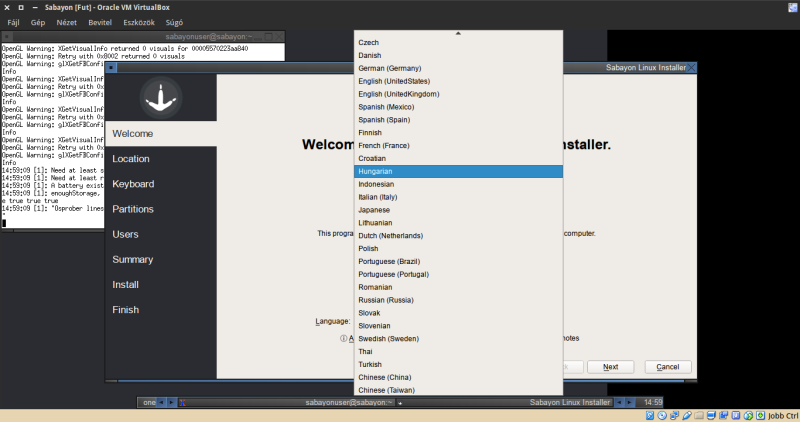The width and height of the screenshot is (800, 422).
Task: Select Danish in the language list
Action: click(x=458, y=55)
